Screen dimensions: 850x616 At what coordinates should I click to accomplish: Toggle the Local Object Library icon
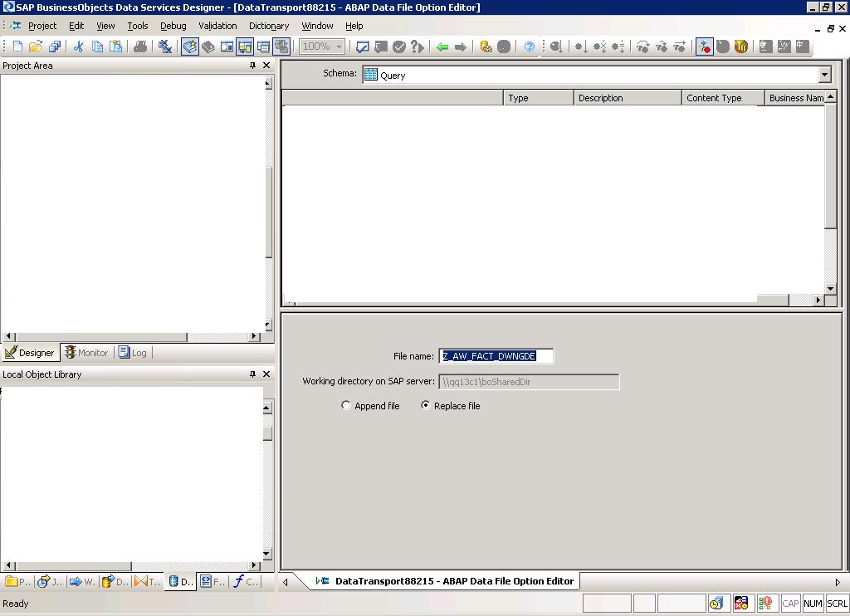(x=190, y=46)
